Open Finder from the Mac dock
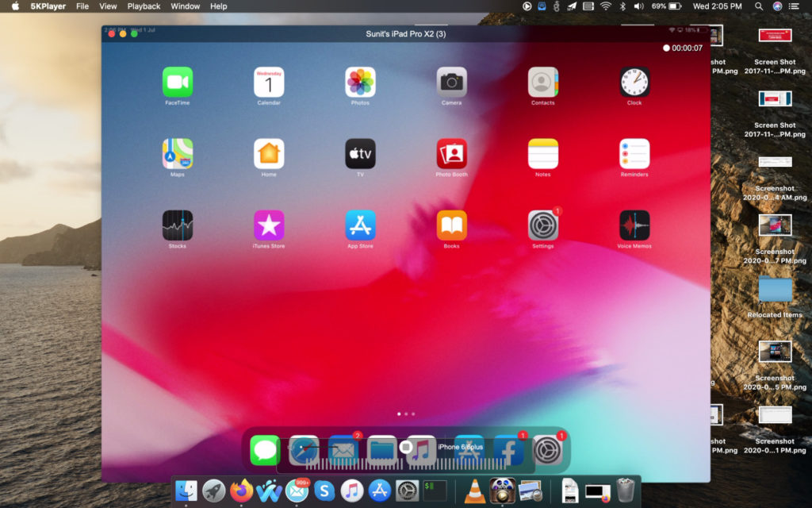 coord(186,490)
